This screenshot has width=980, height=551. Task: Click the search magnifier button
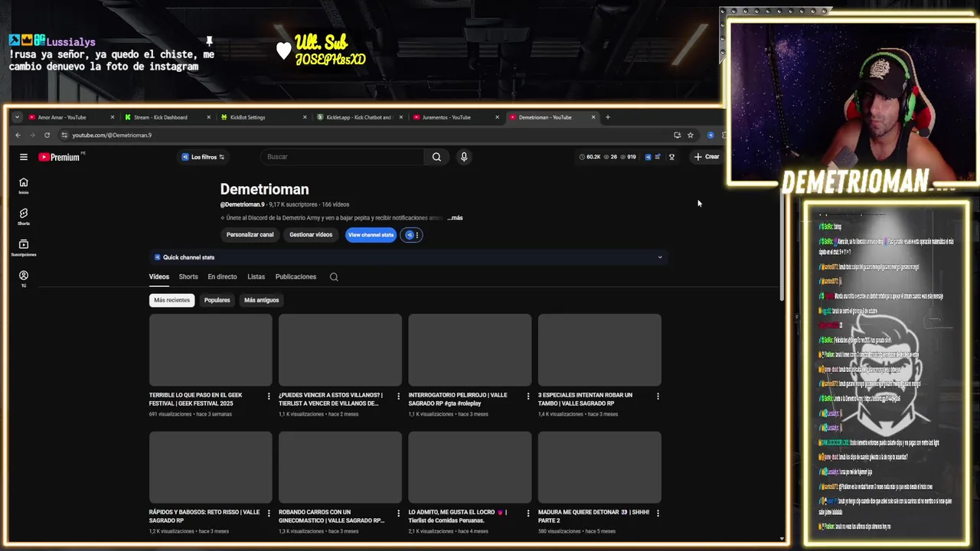pos(436,157)
